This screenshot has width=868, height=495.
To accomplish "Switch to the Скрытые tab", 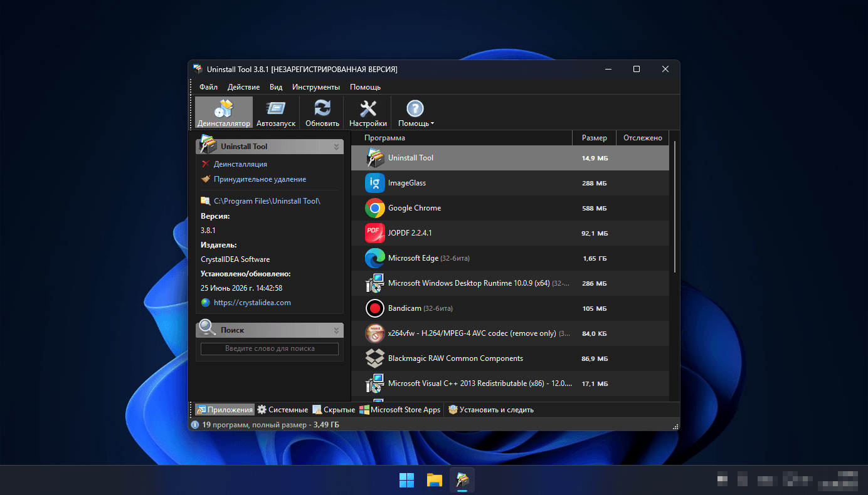I will pyautogui.click(x=334, y=410).
